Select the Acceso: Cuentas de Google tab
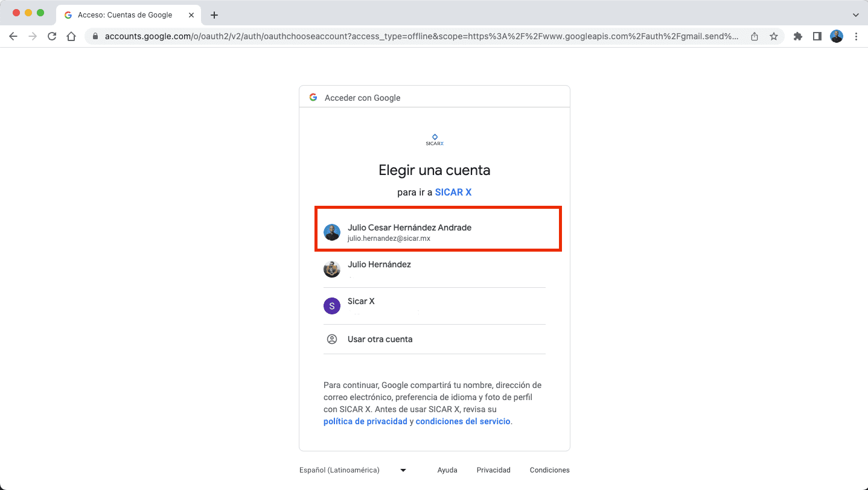The image size is (868, 490). [129, 15]
